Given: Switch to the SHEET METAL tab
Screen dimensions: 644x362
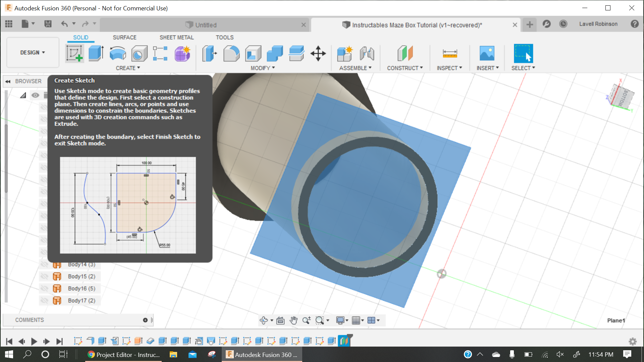Looking at the screenshot, I should (176, 38).
